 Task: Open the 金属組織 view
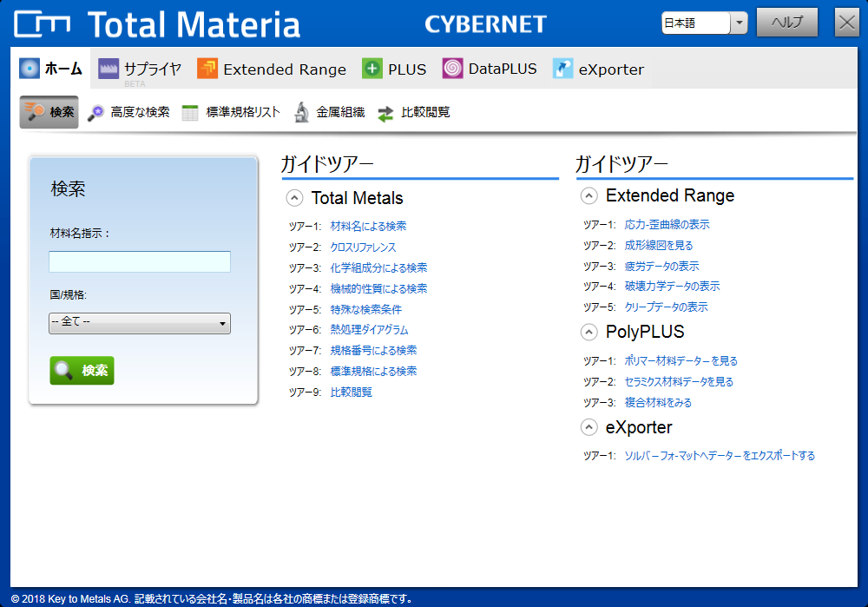tap(329, 112)
